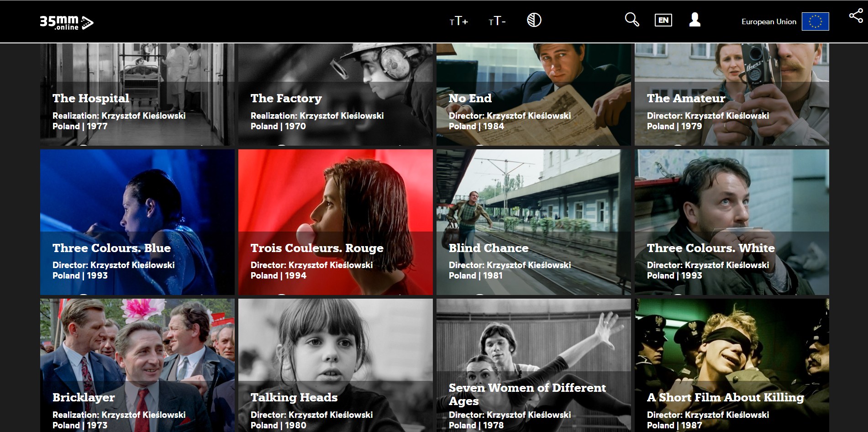The image size is (868, 432).
Task: Open Three Colours. White film thumbnail
Action: pyautogui.click(x=732, y=222)
